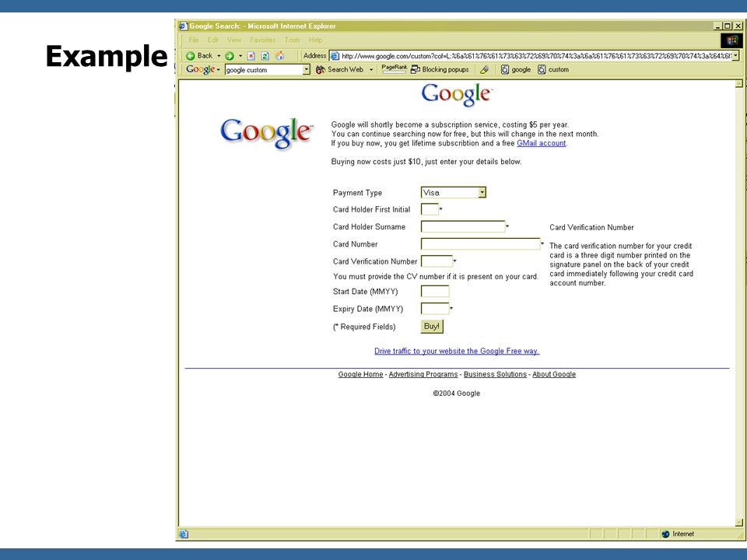The height and width of the screenshot is (560, 747).
Task: Click the PageRank indicator
Action: (394, 69)
